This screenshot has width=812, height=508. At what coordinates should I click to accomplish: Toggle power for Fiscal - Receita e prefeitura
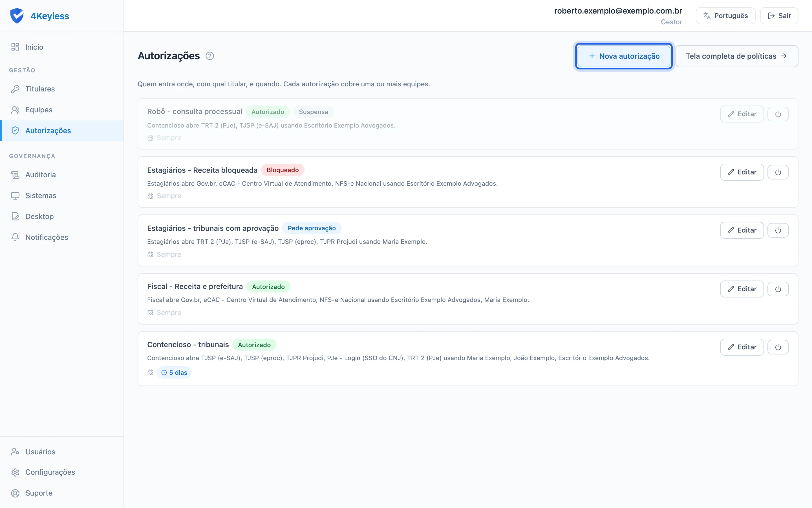(778, 289)
